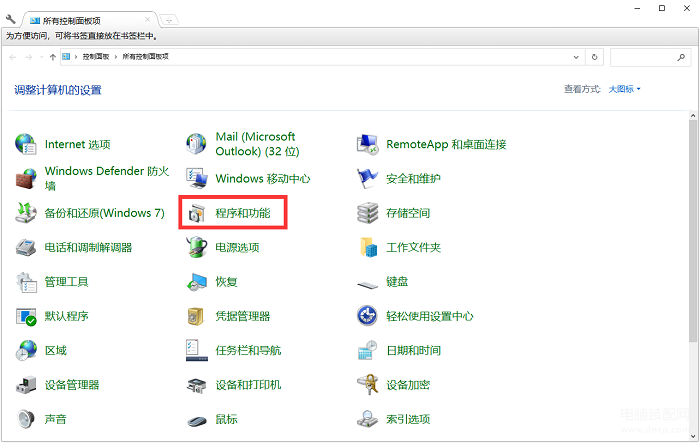
Task: Open the 安全和维护 flag icon
Action: coord(367,179)
